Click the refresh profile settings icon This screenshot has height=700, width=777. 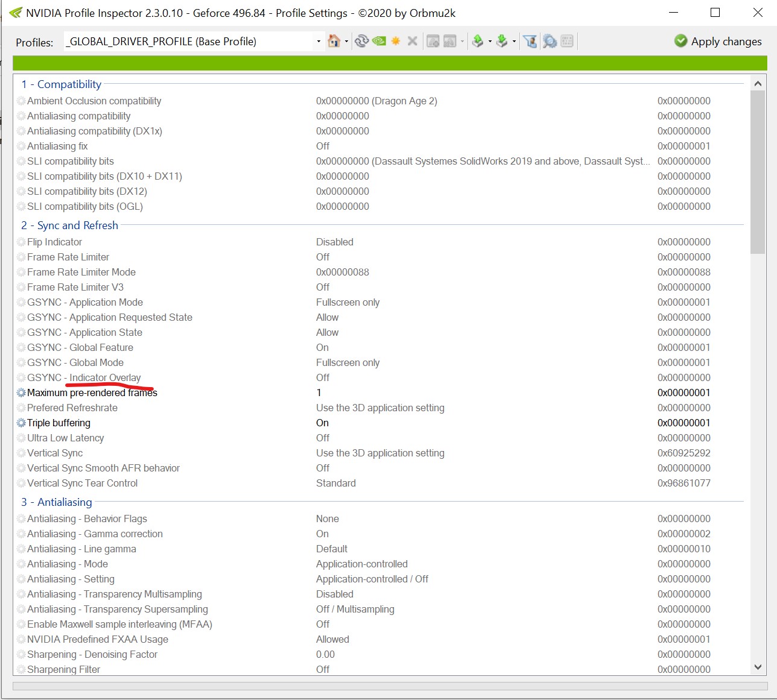coord(361,41)
